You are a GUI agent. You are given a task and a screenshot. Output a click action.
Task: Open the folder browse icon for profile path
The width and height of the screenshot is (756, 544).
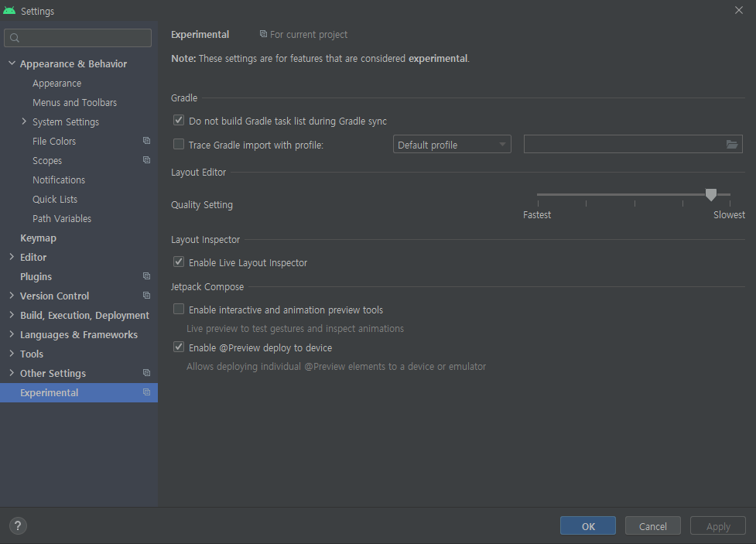(732, 144)
